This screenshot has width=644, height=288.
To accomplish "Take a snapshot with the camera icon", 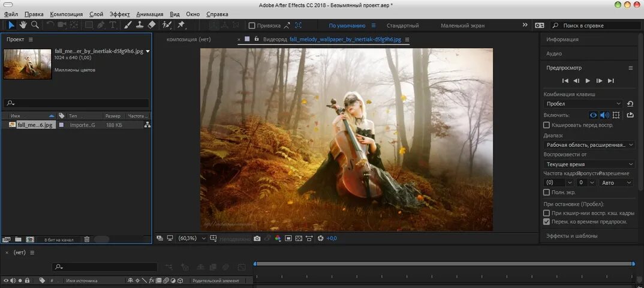I will pos(257,238).
